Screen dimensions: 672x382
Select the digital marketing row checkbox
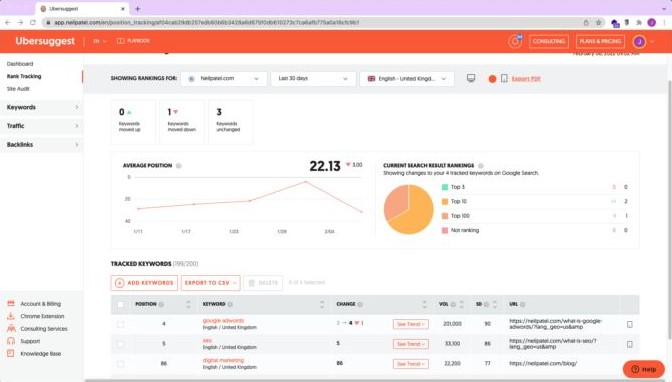[x=120, y=364]
